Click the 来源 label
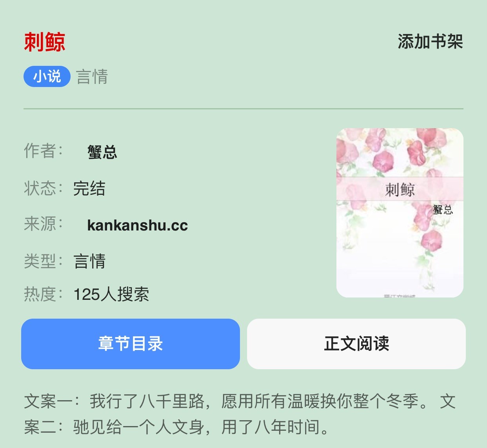The image size is (487, 448). (x=43, y=224)
